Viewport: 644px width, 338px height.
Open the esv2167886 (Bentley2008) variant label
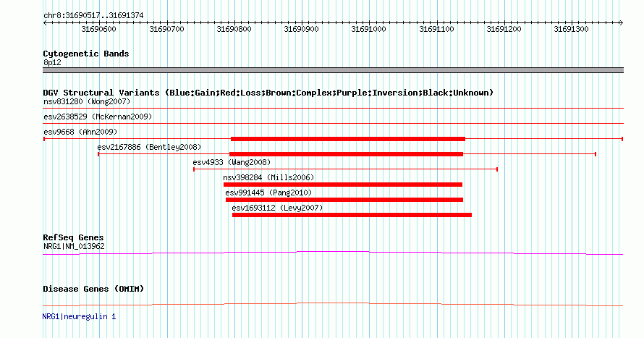(x=149, y=147)
